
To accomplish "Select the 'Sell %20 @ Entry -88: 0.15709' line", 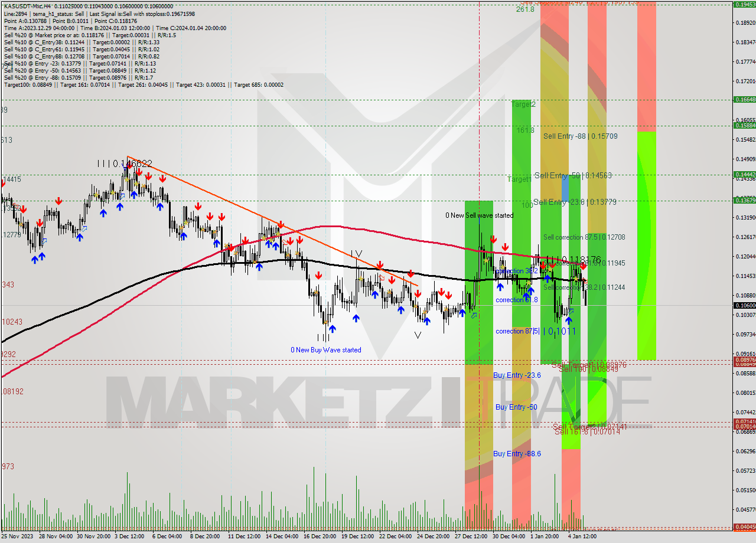I will pos(79,77).
